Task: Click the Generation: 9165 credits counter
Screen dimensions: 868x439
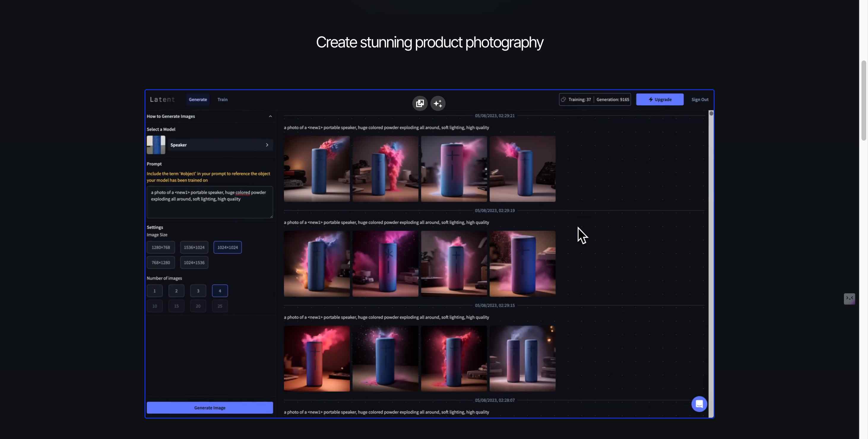Action: point(613,99)
